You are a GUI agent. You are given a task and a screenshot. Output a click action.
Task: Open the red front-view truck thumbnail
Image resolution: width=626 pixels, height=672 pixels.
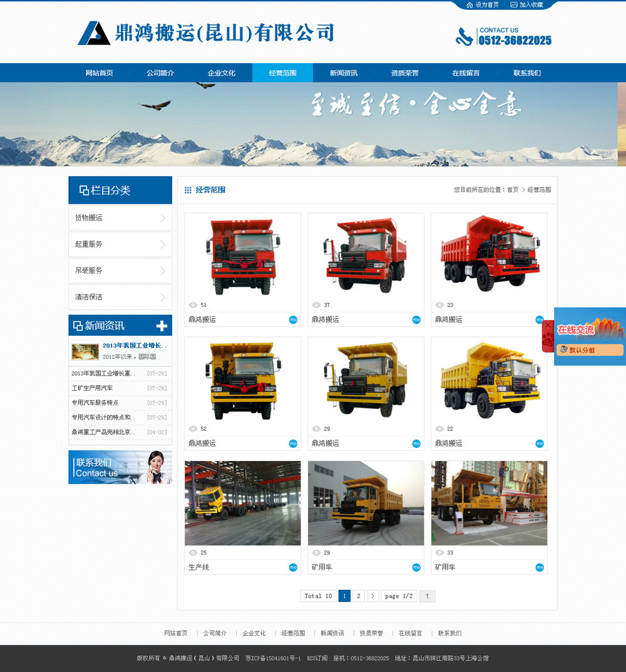click(x=242, y=257)
